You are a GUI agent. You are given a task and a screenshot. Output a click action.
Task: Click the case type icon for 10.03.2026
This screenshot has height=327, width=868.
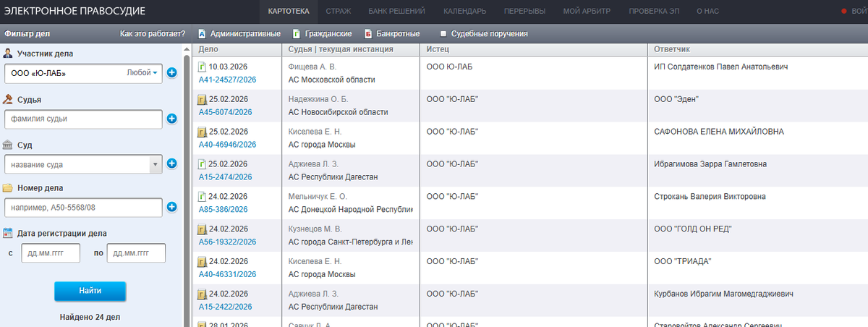click(x=203, y=67)
